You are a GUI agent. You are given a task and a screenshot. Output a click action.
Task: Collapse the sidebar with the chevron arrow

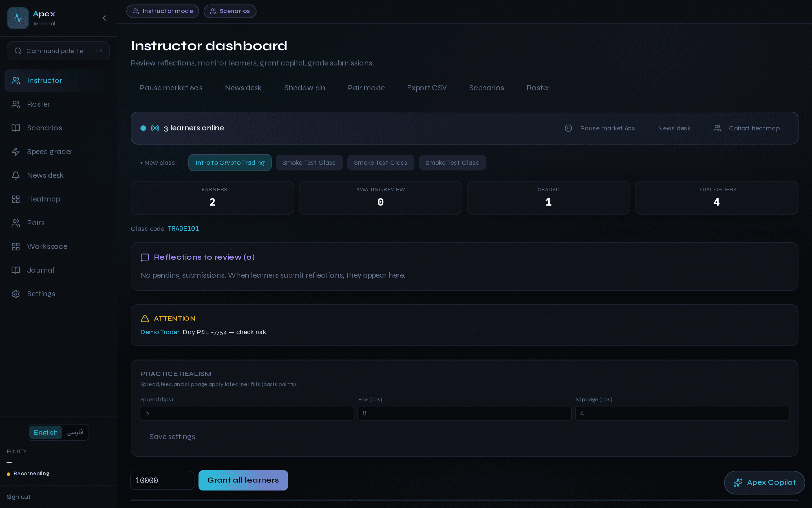(104, 18)
